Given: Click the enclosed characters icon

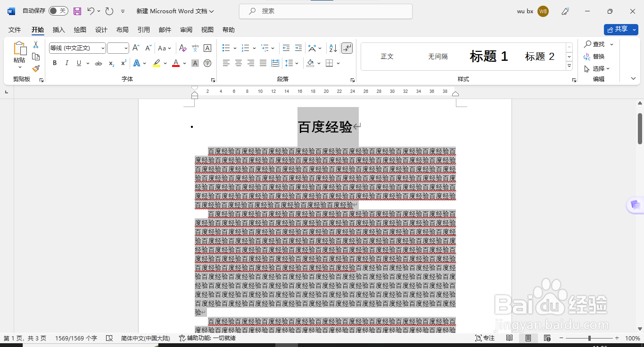Looking at the screenshot, I should [207, 63].
